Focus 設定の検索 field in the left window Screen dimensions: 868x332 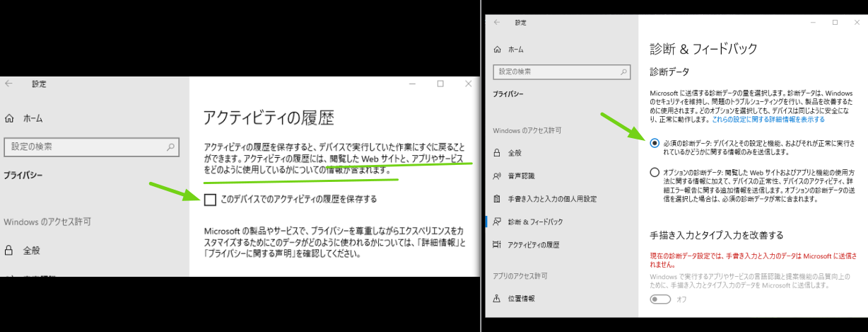[90, 147]
